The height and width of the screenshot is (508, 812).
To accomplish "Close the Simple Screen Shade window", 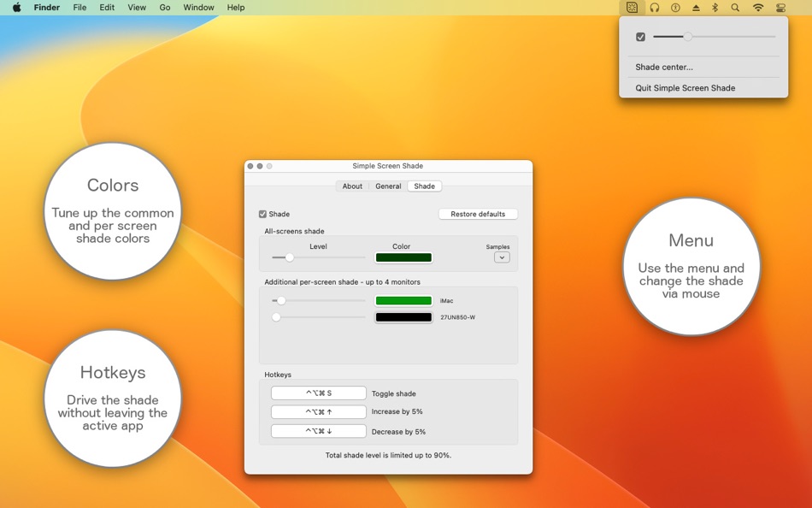I will [x=250, y=166].
